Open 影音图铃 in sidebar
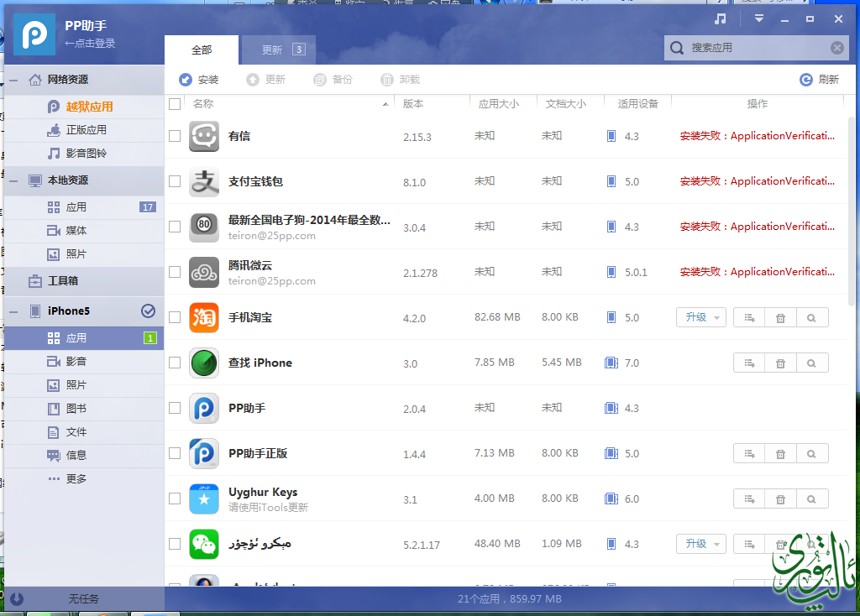860x616 pixels. point(84,154)
